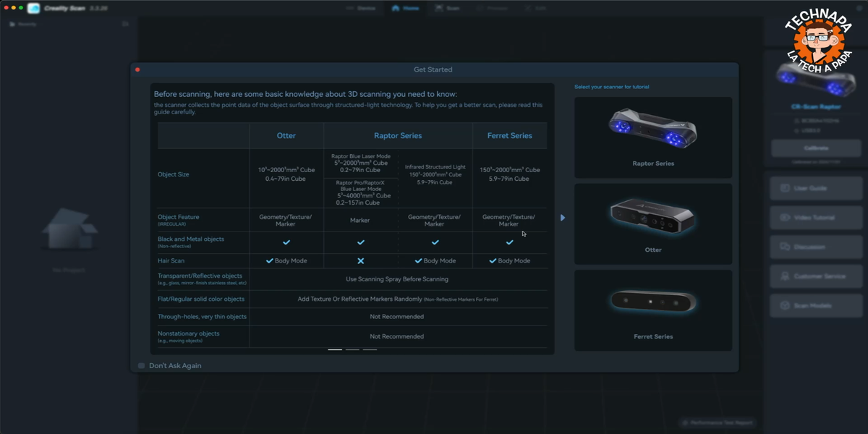868x434 pixels.
Task: Click 'Use Scanning Spray Before Scanning' text
Action: [397, 279]
